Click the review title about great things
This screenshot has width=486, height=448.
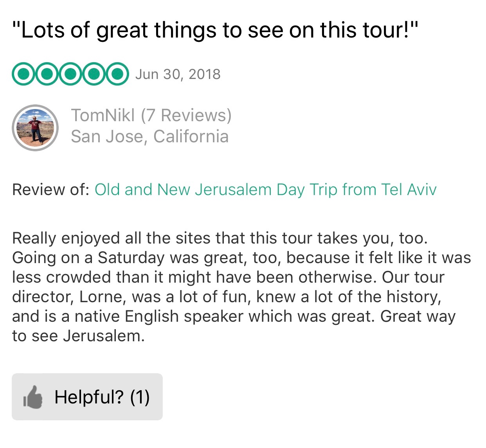pos(216,30)
